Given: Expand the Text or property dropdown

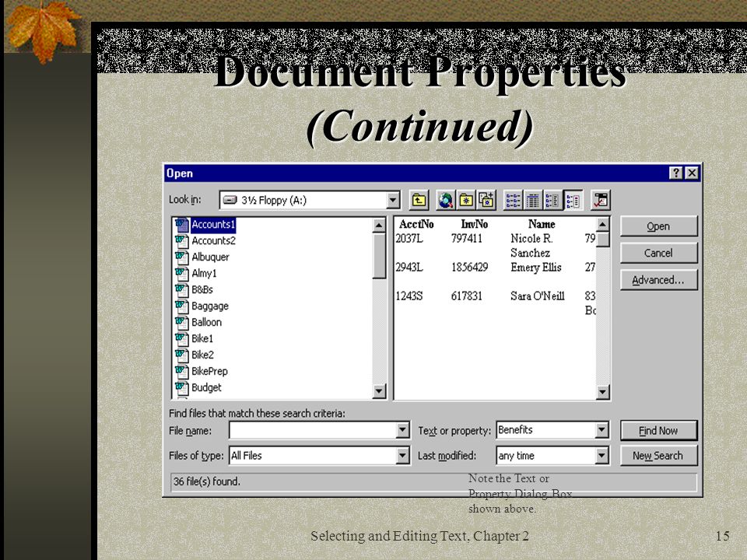Looking at the screenshot, I should (x=602, y=430).
